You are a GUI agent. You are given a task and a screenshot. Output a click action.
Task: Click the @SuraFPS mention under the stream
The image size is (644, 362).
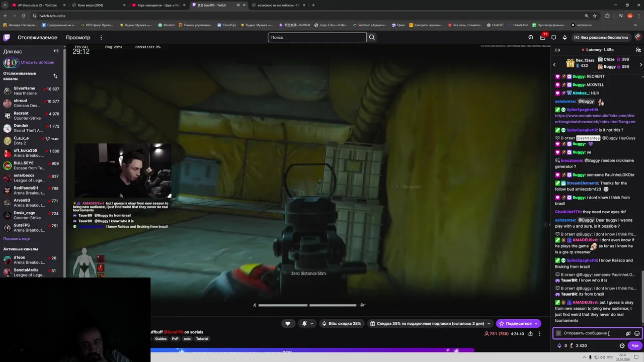click(x=173, y=332)
